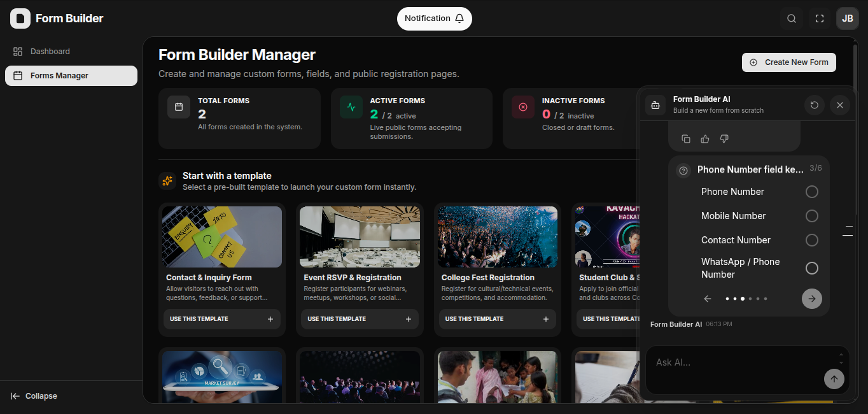Open the Notification button
The image size is (868, 414).
pyautogui.click(x=435, y=18)
